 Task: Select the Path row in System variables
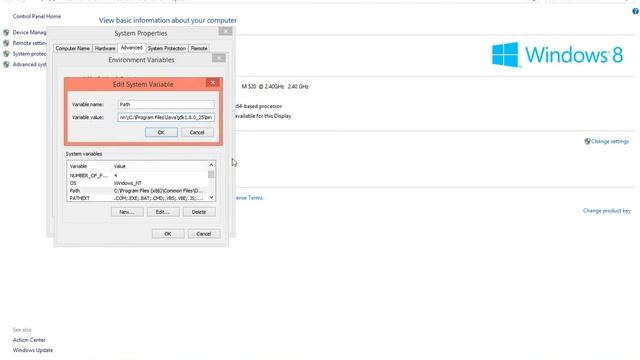click(x=138, y=191)
